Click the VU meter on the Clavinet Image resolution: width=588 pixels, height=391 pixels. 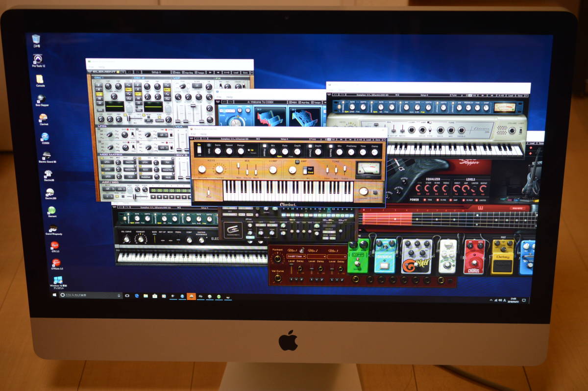[369, 170]
